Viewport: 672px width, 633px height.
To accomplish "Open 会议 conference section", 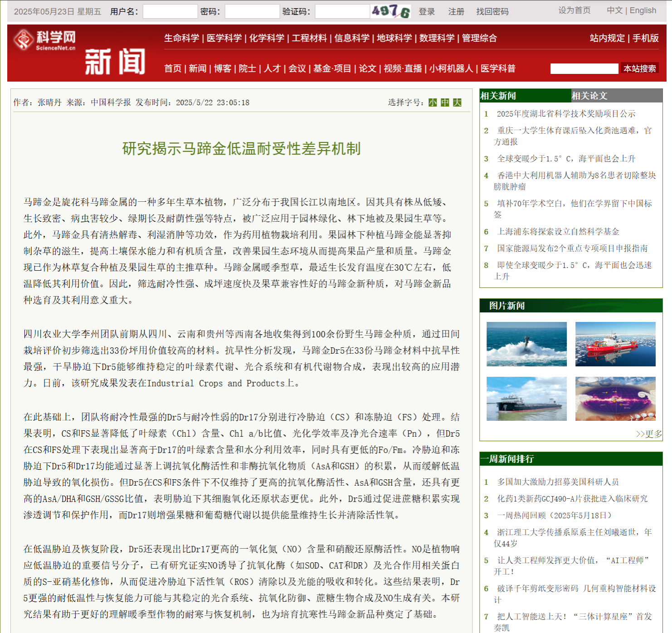I will pos(297,68).
